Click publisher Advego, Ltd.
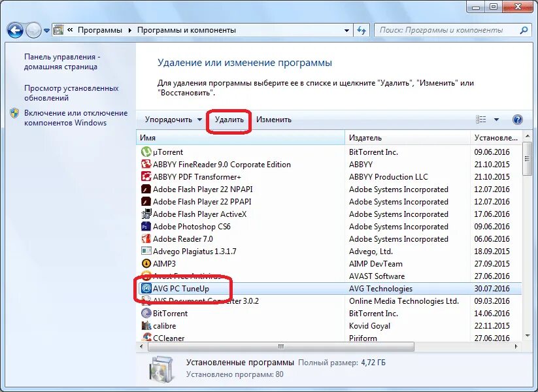The height and width of the screenshot is (392, 538). click(x=371, y=252)
